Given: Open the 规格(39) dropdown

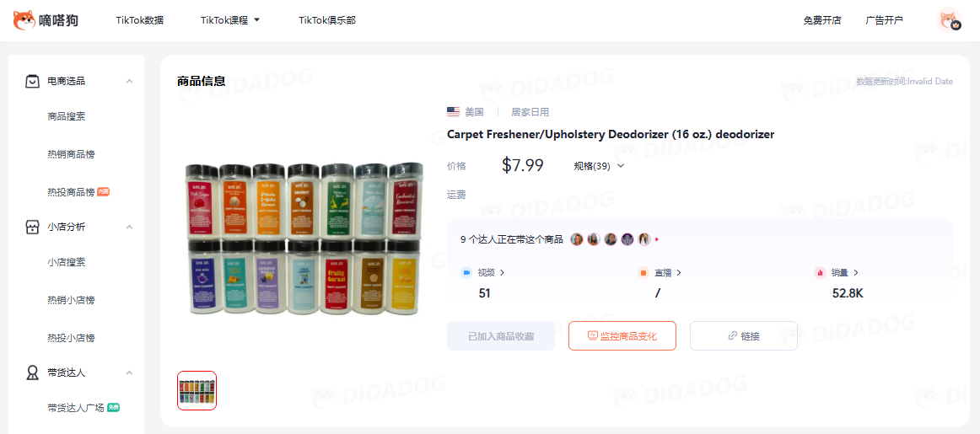Looking at the screenshot, I should tap(600, 165).
